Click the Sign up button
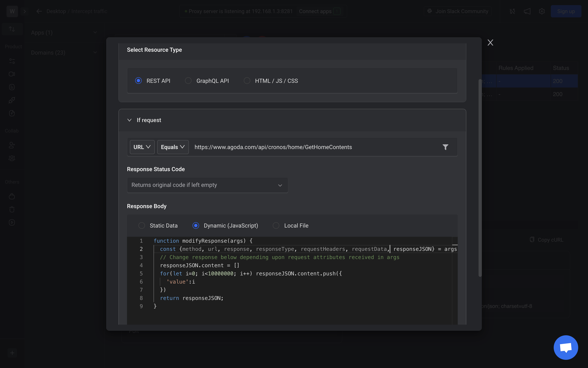The width and height of the screenshot is (588, 368). tap(566, 11)
